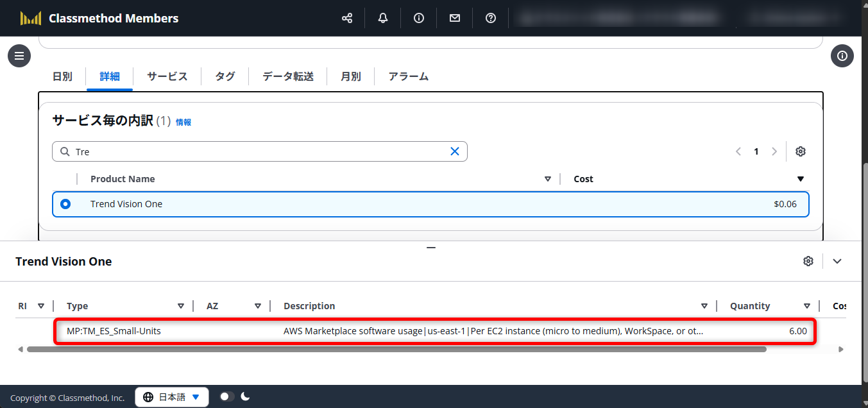Click scrollbar left arrow in detail table
This screenshot has width=868, height=408.
pyautogui.click(x=20, y=350)
